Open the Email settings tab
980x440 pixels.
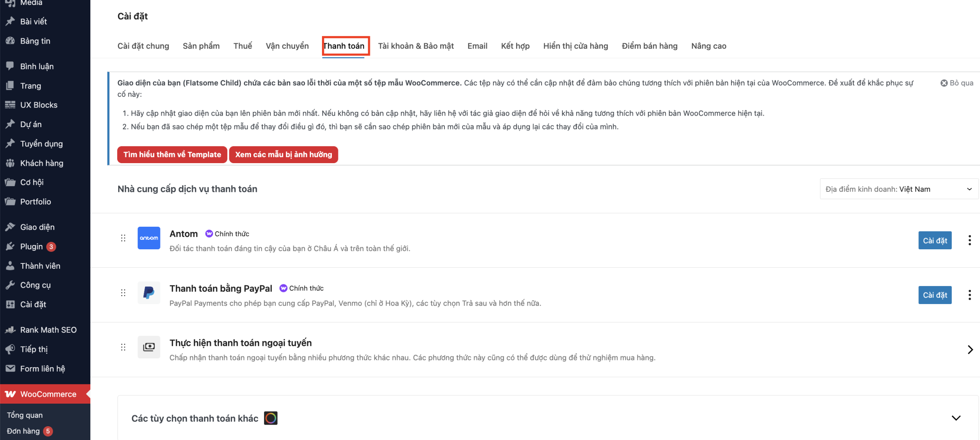click(477, 46)
